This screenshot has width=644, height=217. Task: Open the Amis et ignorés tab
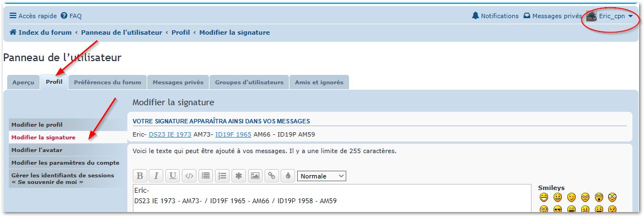pyautogui.click(x=319, y=82)
